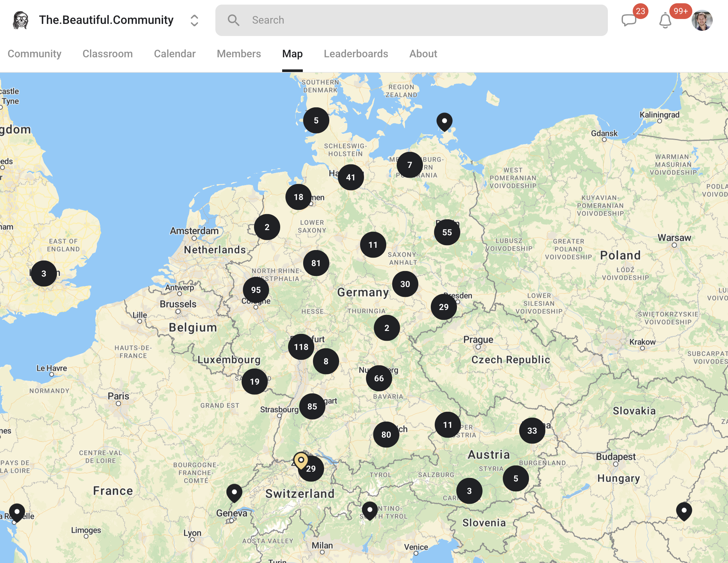This screenshot has height=563, width=728.
Task: Expand the 95 cluster near Cologne
Action: click(x=256, y=290)
